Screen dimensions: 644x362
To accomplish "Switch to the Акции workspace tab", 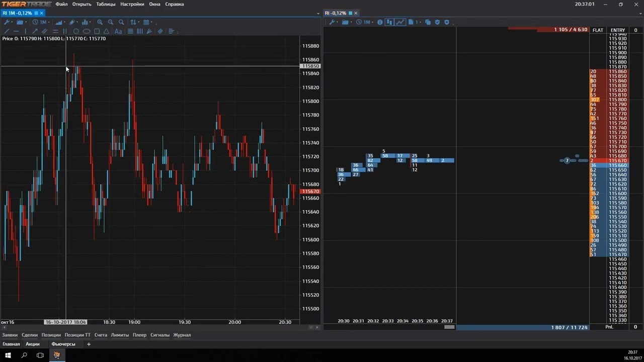I will [33, 344].
